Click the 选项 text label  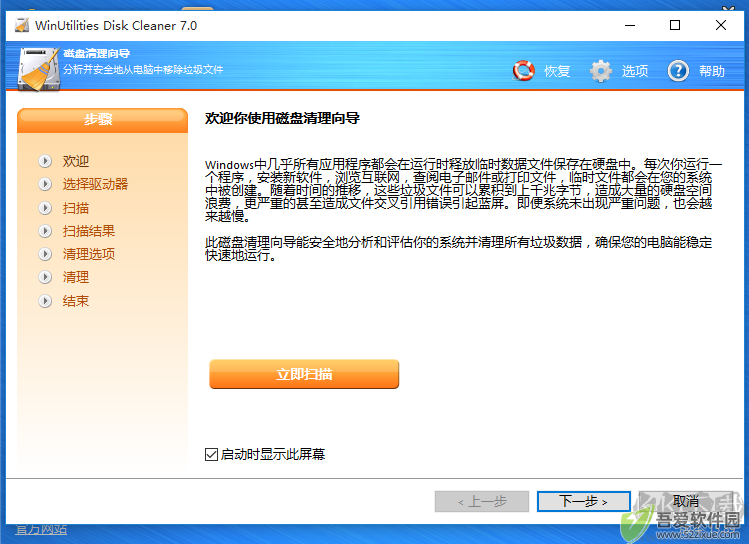[x=635, y=71]
